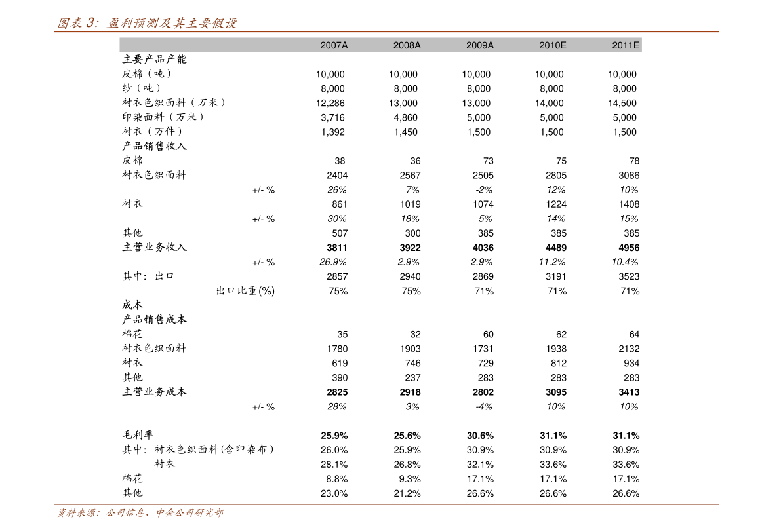781x532 pixels.
Task: Select the export value 2940
Action: (x=410, y=276)
